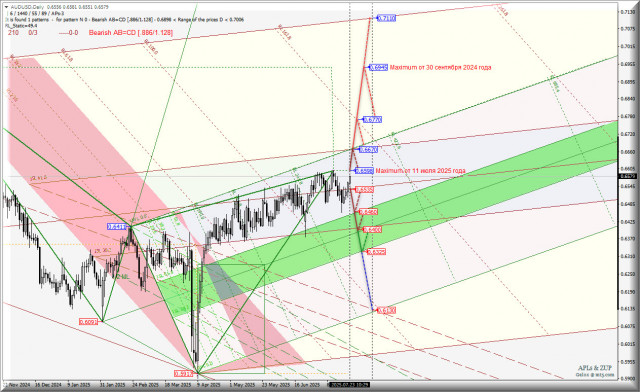The image size is (640, 392).
Task: Click the 9 Apr 2025 date on time axis
Action: pyautogui.click(x=209, y=385)
